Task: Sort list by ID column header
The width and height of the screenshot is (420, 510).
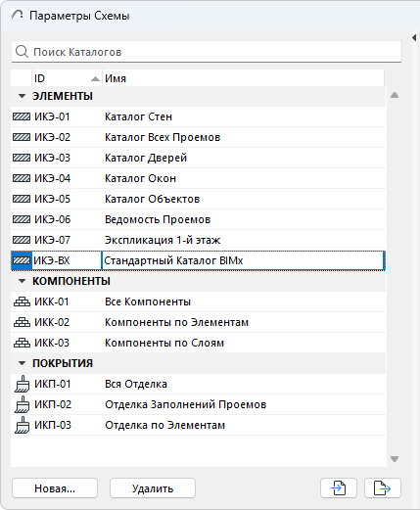Action: 67,78
